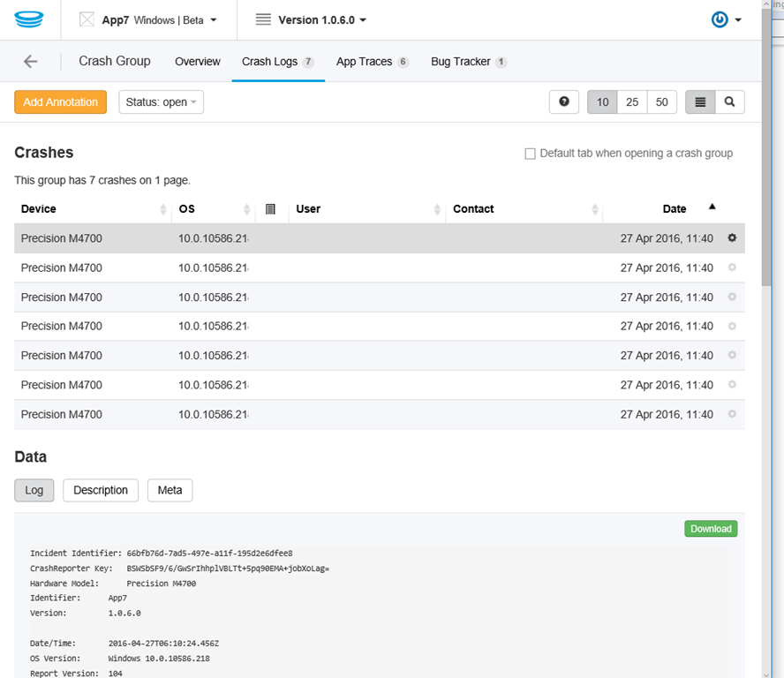Set page size to 25 entries
Viewport: 784px width, 678px height.
coord(632,102)
